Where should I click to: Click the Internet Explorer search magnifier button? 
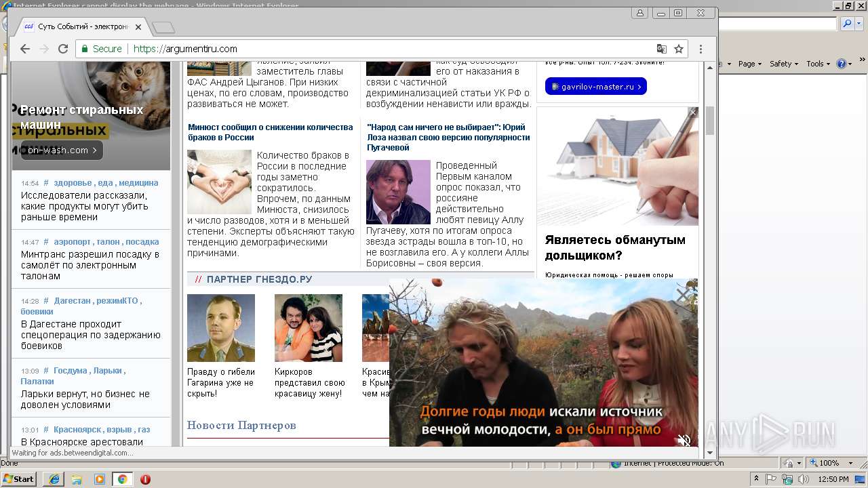tap(847, 24)
